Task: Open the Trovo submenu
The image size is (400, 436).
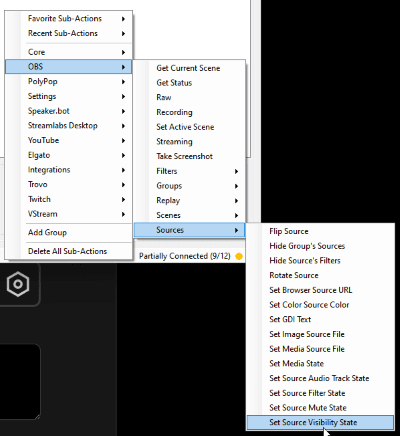Action: click(x=68, y=184)
